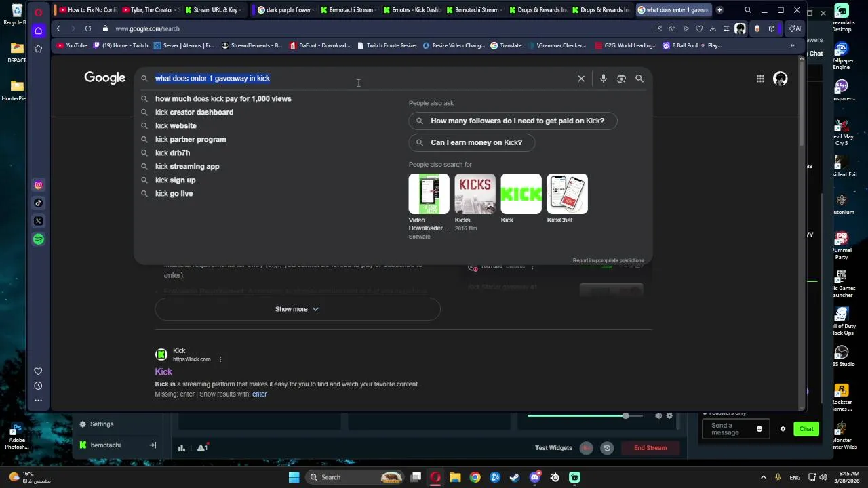Open the Kicks 2016 film thumbnail
Screen dimensions: 868x488
click(475, 194)
